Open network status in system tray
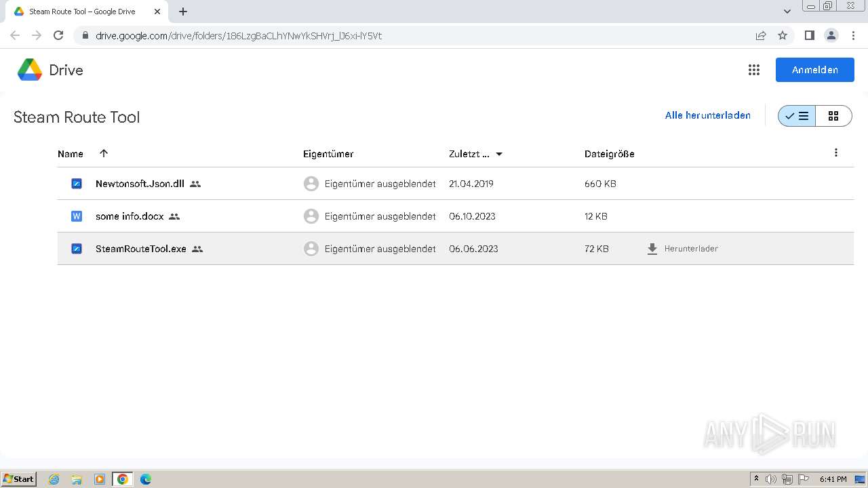 tap(787, 479)
